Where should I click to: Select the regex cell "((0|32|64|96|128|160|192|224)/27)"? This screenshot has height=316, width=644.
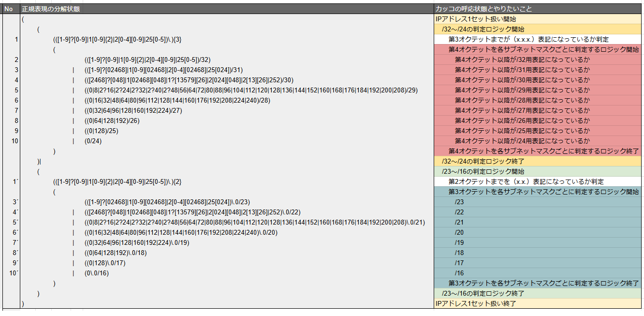(x=227, y=111)
